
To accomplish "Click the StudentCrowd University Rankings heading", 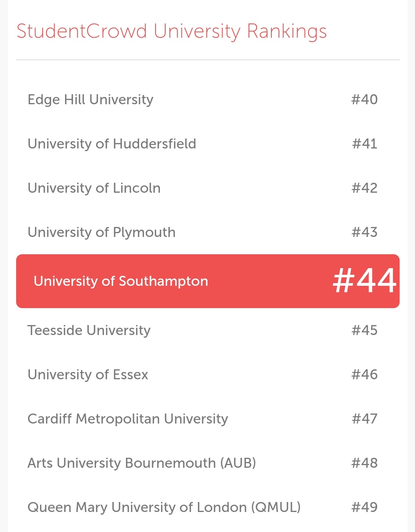I will [x=171, y=32].
